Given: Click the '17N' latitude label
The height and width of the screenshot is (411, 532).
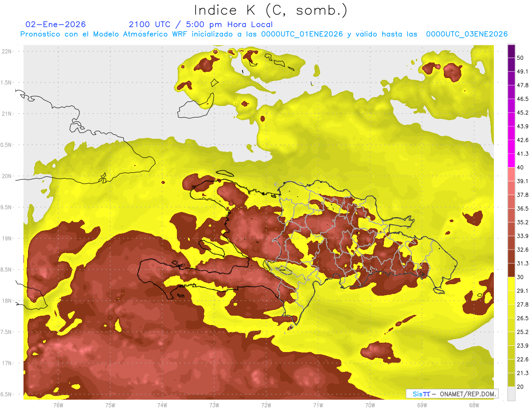Looking at the screenshot, I should 7,363.
